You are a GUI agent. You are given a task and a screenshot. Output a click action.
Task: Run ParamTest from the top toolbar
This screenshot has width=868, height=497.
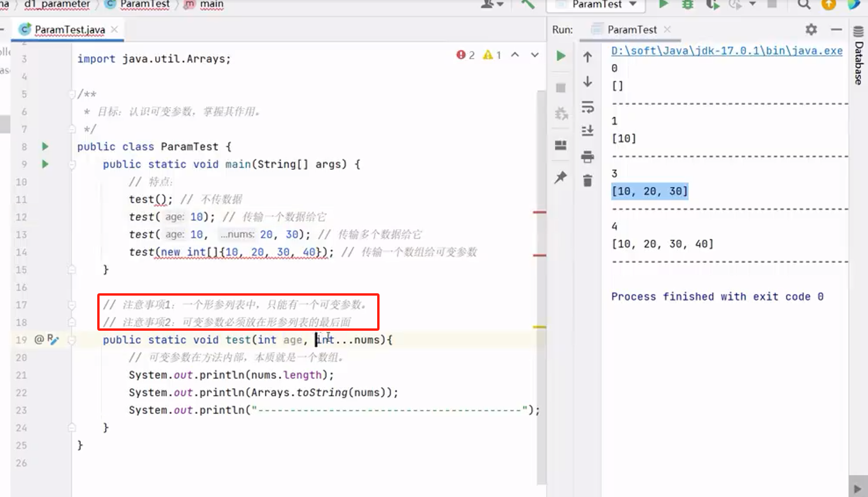pos(663,4)
